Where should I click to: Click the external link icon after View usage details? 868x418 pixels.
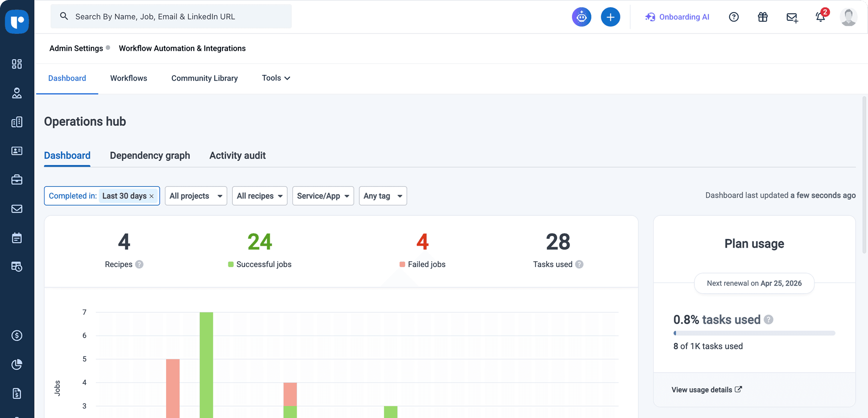(x=738, y=389)
